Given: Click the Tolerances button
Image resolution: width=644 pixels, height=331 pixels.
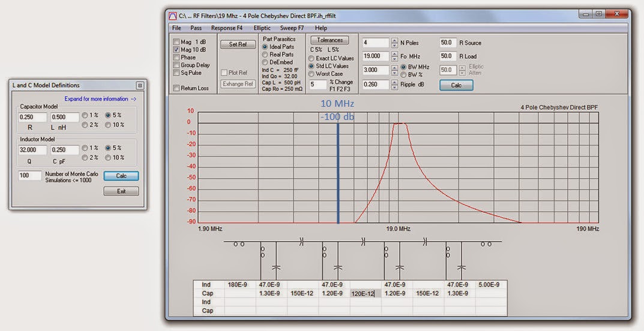Looking at the screenshot, I should click(330, 40).
